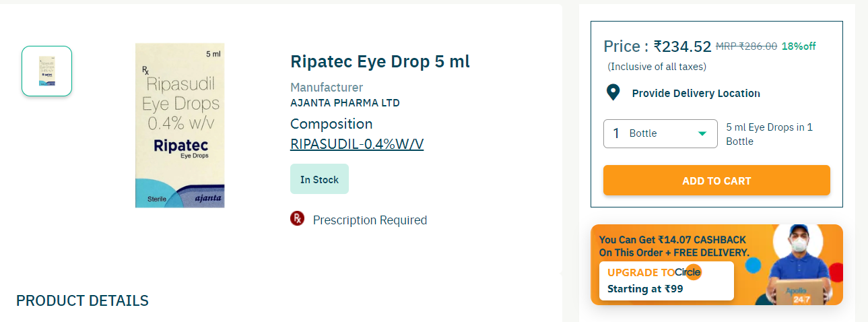The height and width of the screenshot is (322, 868).
Task: Click the large Ripatec product box image
Action: (x=180, y=125)
